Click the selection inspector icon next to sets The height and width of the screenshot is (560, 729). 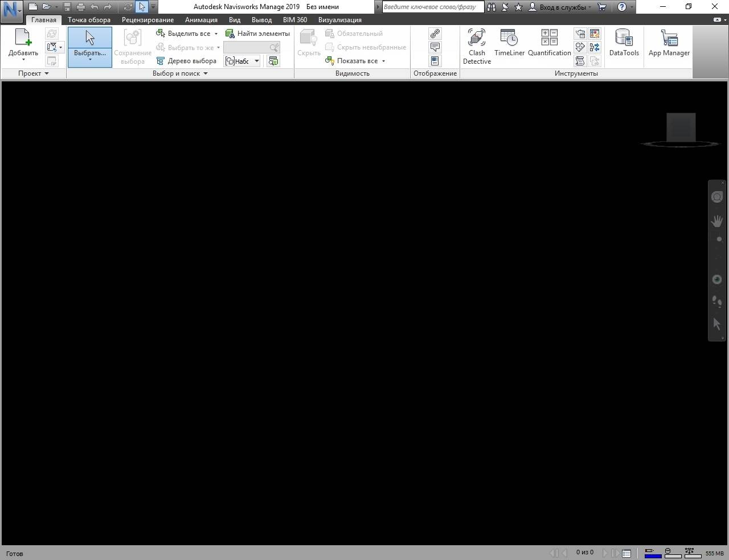click(x=273, y=61)
